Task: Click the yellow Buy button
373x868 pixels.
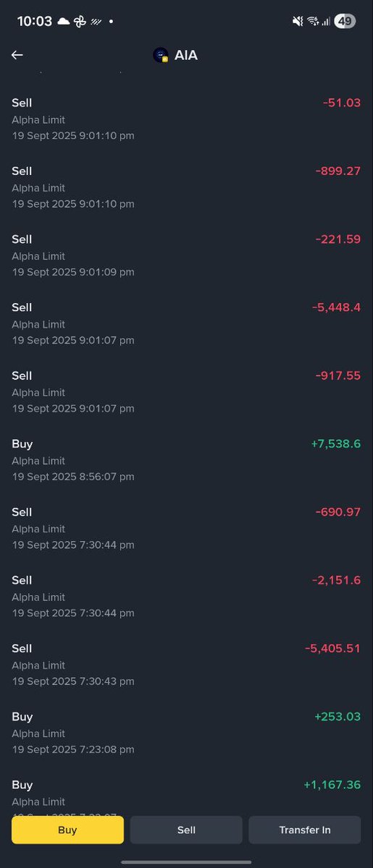Action: 67,830
